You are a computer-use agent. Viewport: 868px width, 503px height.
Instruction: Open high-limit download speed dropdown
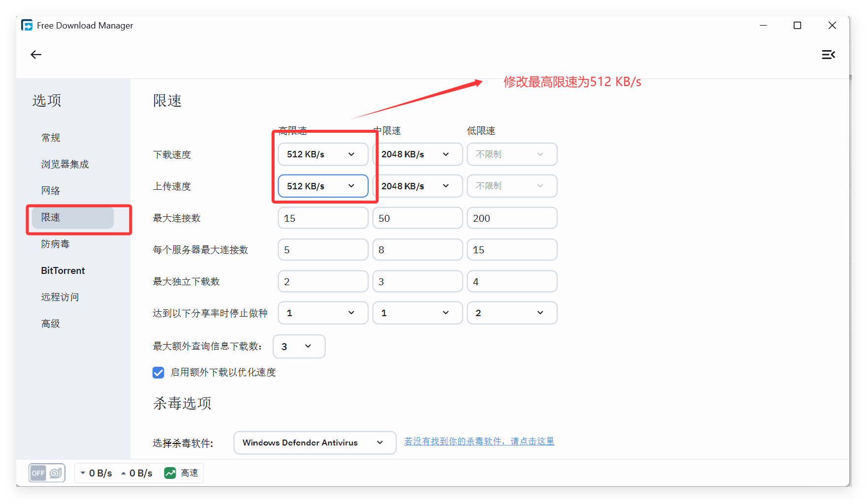tap(323, 154)
